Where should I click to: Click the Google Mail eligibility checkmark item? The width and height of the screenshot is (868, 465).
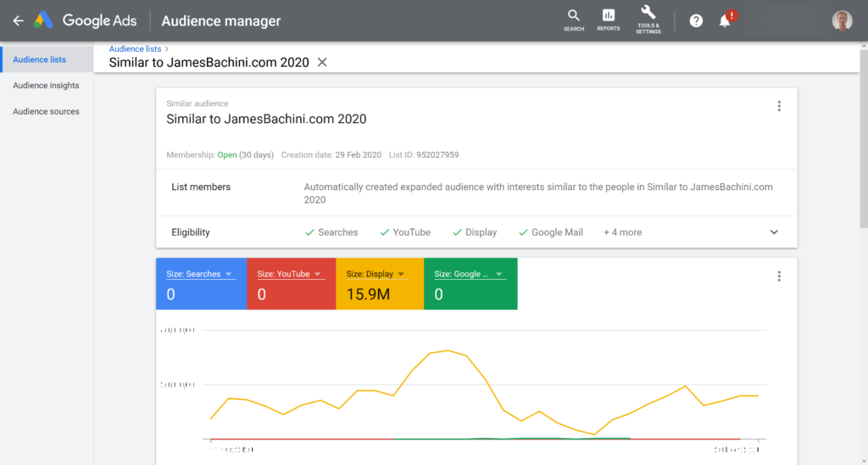pyautogui.click(x=551, y=232)
